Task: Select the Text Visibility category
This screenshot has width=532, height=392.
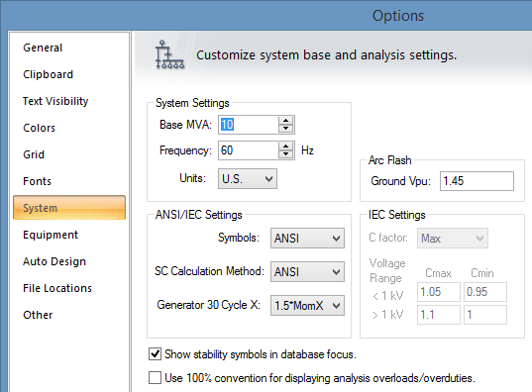Action: click(55, 101)
